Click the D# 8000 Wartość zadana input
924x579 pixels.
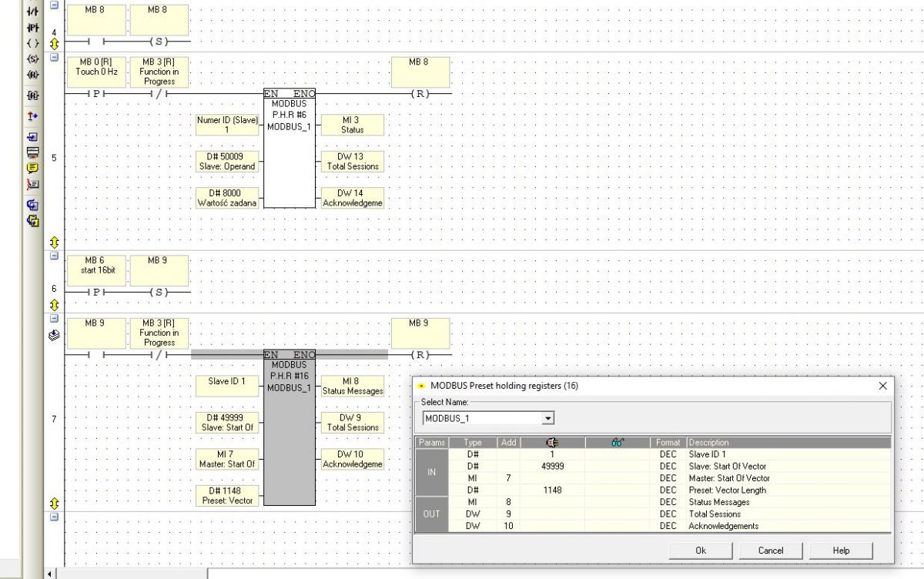click(226, 198)
